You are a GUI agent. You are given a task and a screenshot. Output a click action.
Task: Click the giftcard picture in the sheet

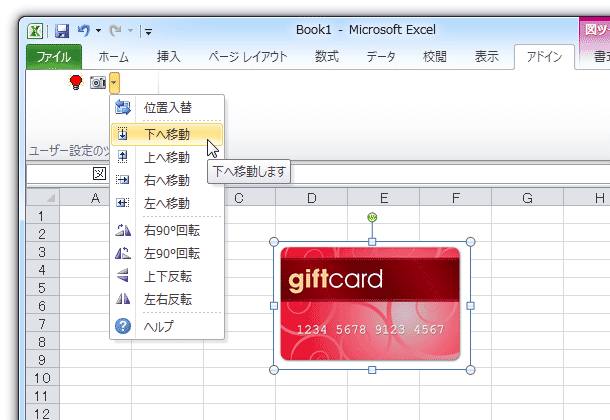370,304
